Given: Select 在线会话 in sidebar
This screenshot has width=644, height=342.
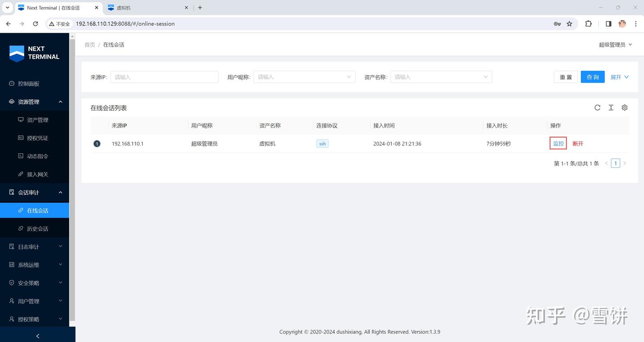Looking at the screenshot, I should (x=34, y=210).
